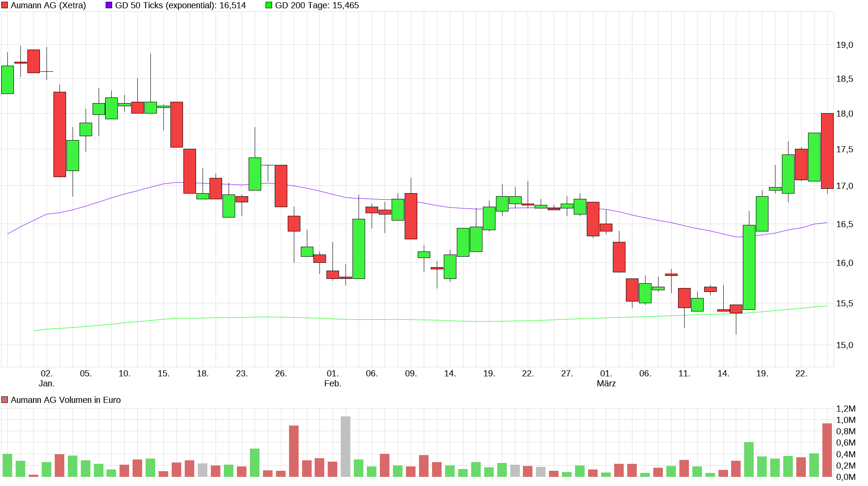
Task: Click the 16,0 price axis label
Action: 845,263
